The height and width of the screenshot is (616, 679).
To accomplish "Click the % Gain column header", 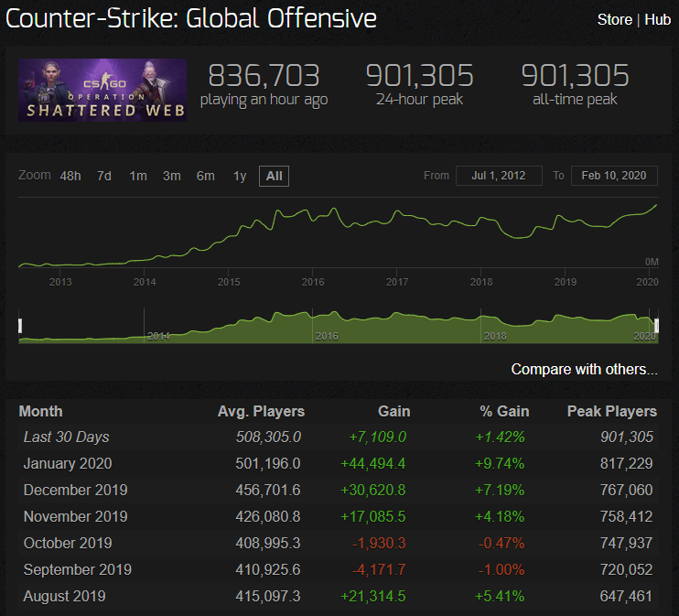I will click(504, 411).
